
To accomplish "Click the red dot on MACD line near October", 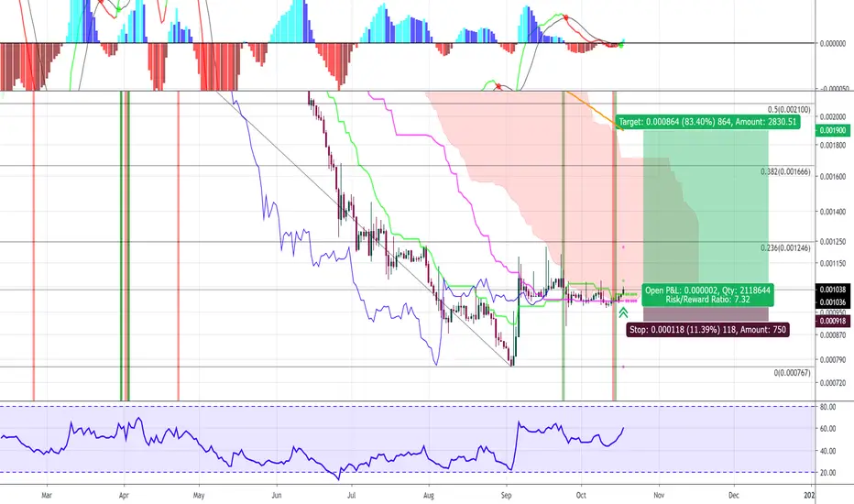I will 566,18.
